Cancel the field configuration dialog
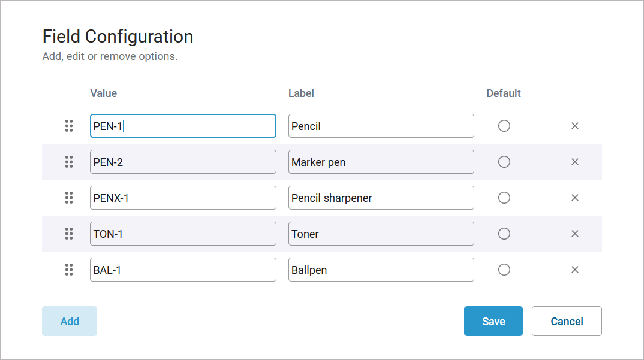The height and width of the screenshot is (360, 644). [x=567, y=321]
